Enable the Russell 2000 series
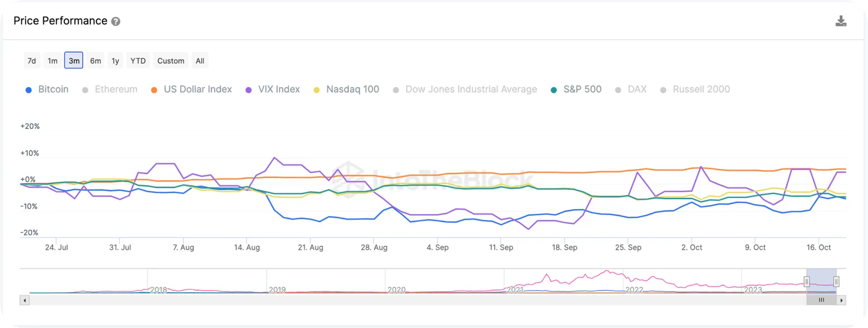Viewport: 868px width, 328px height. [x=695, y=90]
